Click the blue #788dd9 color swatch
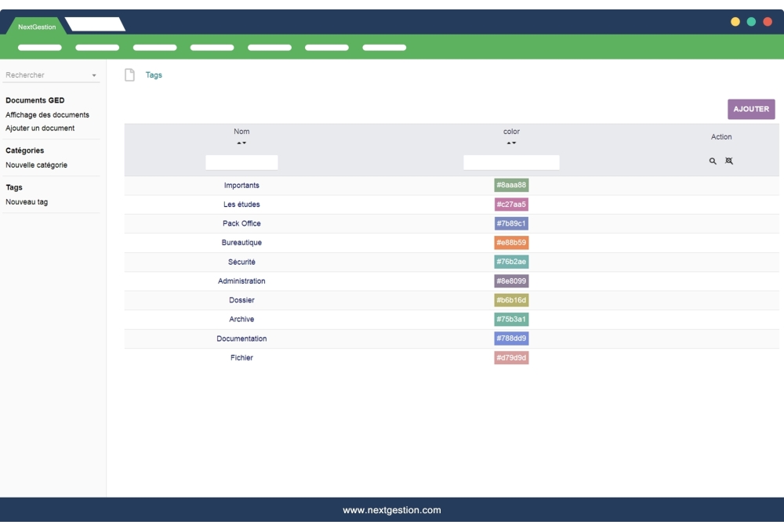This screenshot has width=784, height=532. tap(511, 338)
